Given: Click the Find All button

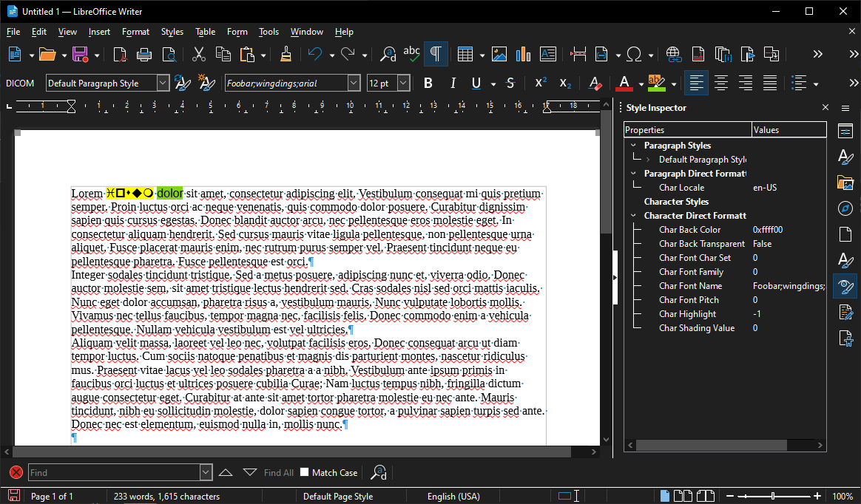Looking at the screenshot, I should [278, 472].
